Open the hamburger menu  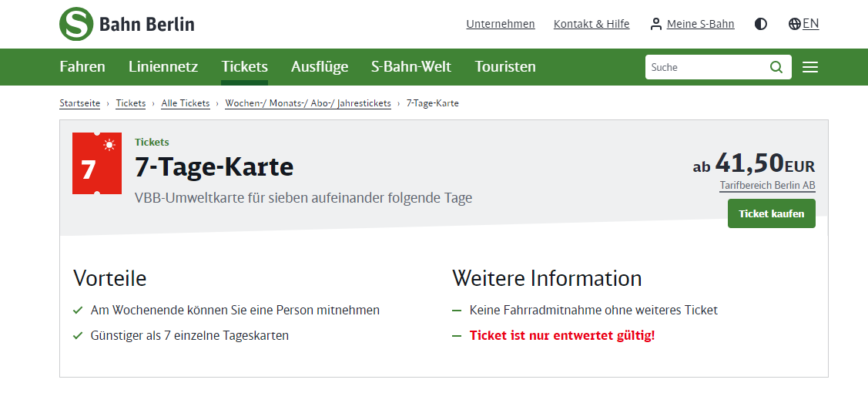(810, 67)
